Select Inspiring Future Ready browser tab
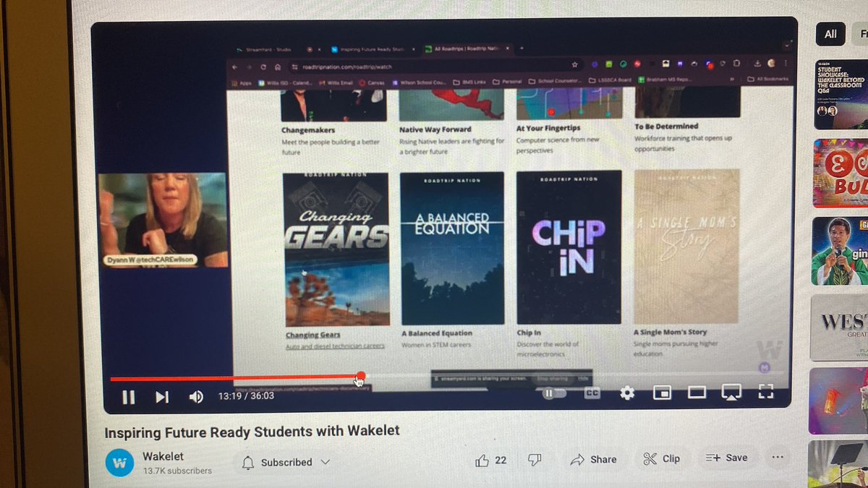 tap(373, 50)
